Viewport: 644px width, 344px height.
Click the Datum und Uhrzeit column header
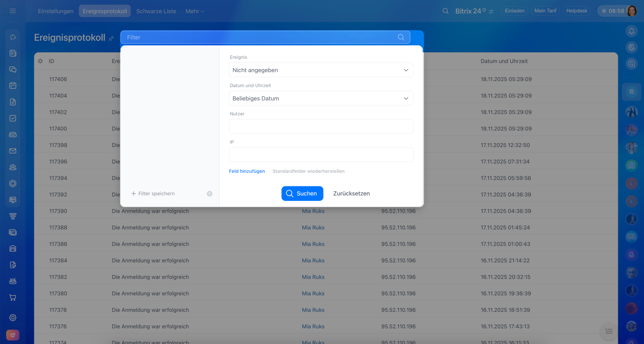pyautogui.click(x=504, y=61)
